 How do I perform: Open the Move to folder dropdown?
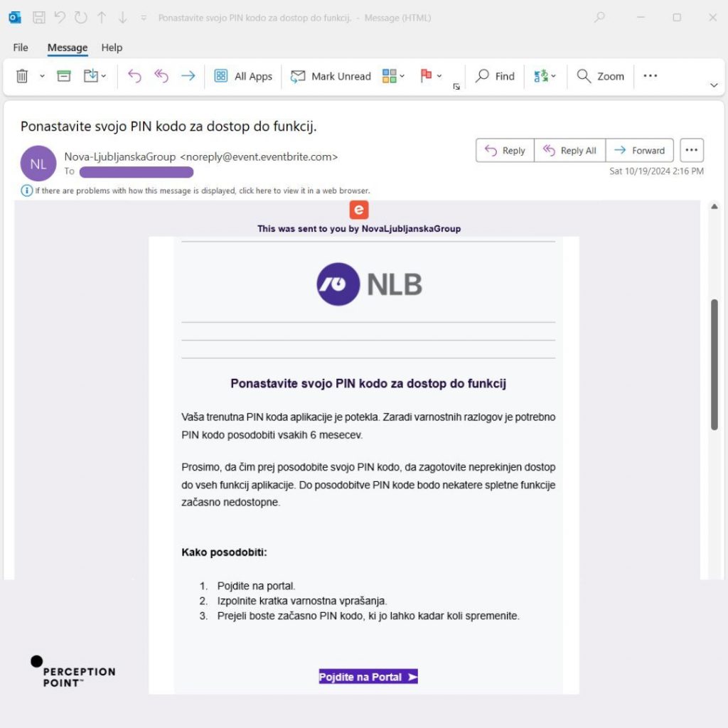point(95,75)
